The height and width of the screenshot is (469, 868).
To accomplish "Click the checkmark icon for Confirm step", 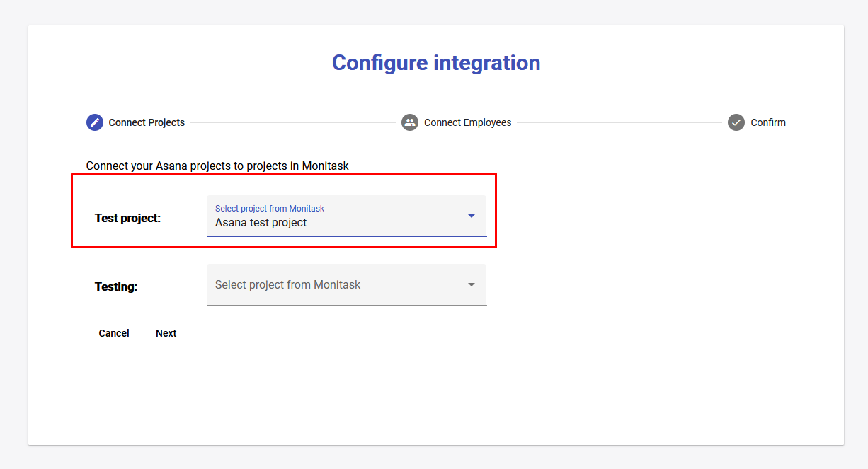I will [x=736, y=122].
